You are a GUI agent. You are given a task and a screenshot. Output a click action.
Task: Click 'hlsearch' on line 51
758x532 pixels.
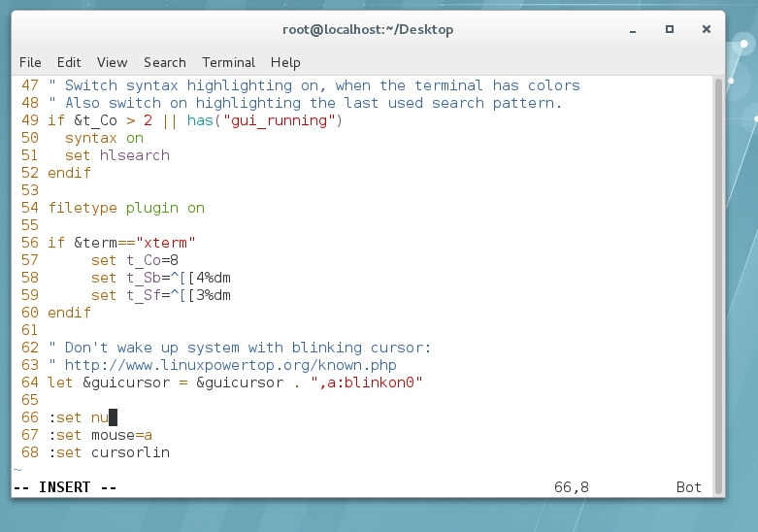(135, 155)
